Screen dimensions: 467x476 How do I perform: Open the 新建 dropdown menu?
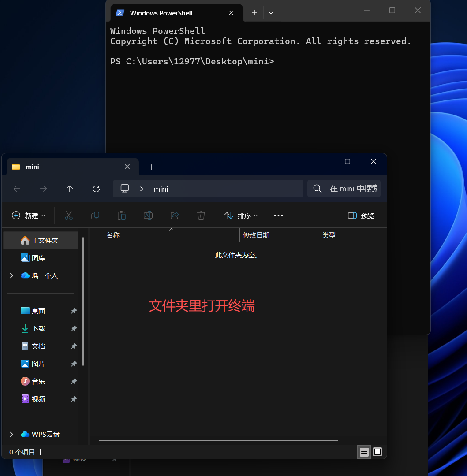29,216
